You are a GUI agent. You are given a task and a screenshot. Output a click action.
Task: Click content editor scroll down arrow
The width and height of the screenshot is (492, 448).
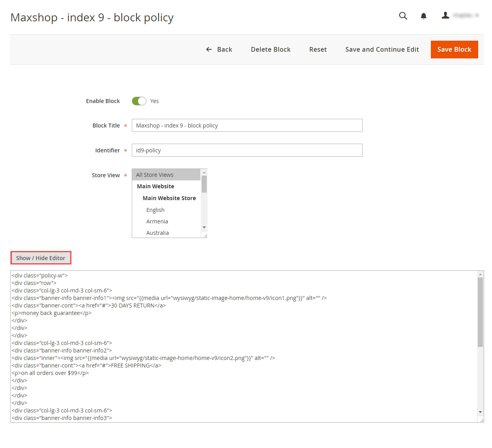pos(480,412)
